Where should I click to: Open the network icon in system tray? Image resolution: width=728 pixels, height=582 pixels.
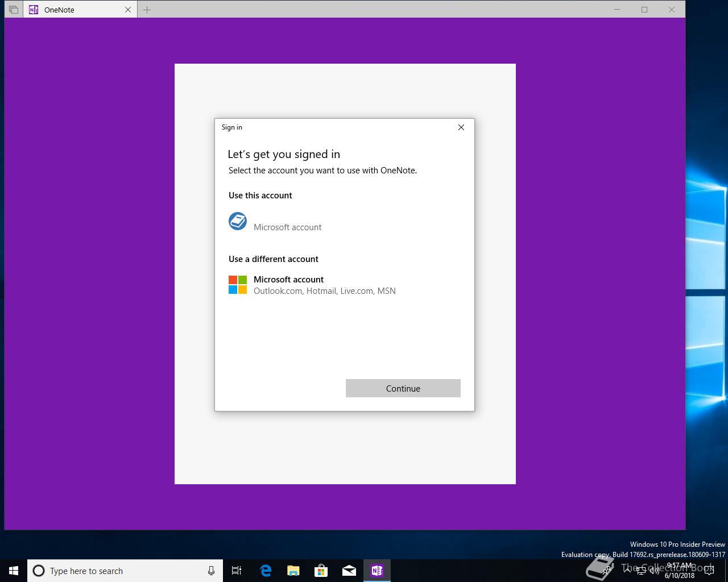pos(641,571)
